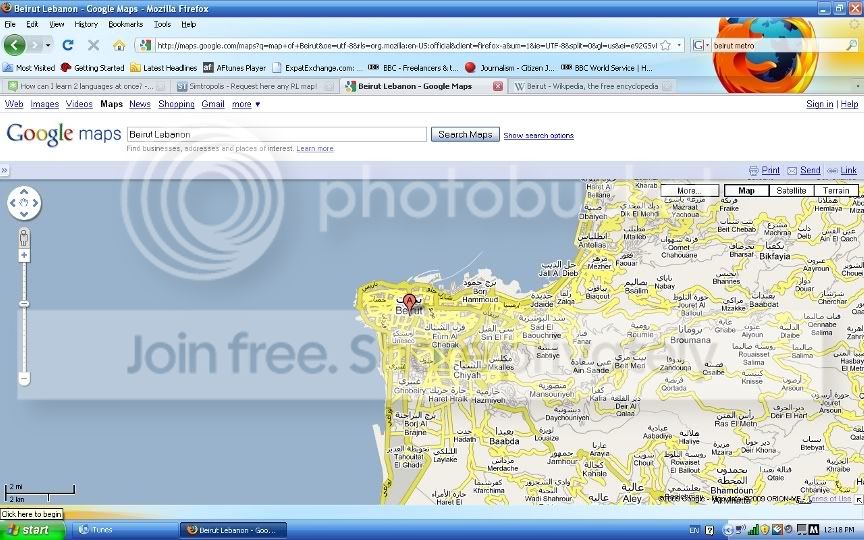
Task: Click the map pan control compass
Action: pos(24,203)
